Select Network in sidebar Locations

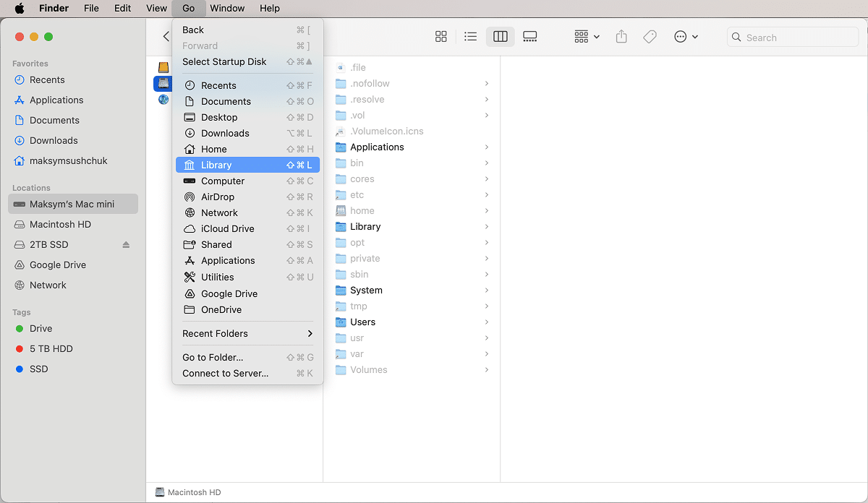tap(72, 285)
